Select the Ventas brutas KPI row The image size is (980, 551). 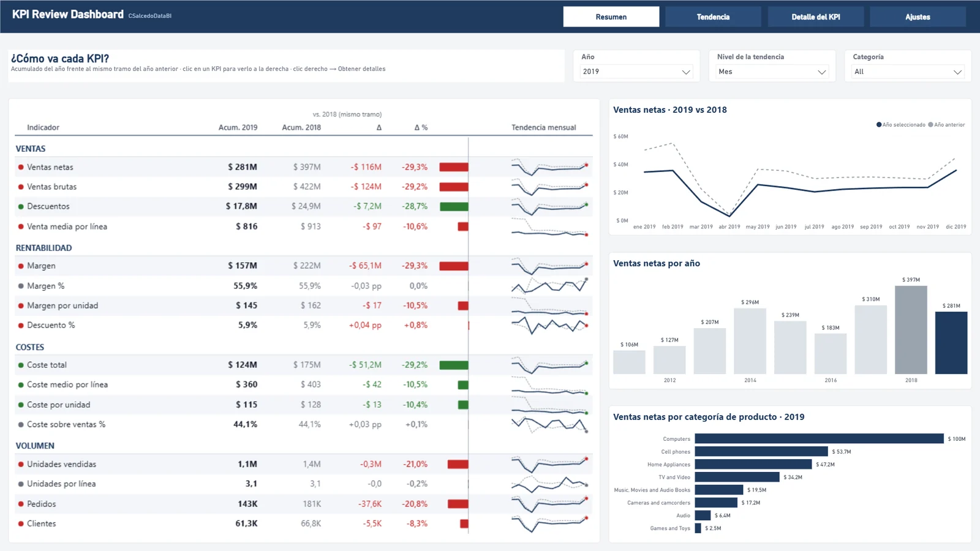[304, 187]
